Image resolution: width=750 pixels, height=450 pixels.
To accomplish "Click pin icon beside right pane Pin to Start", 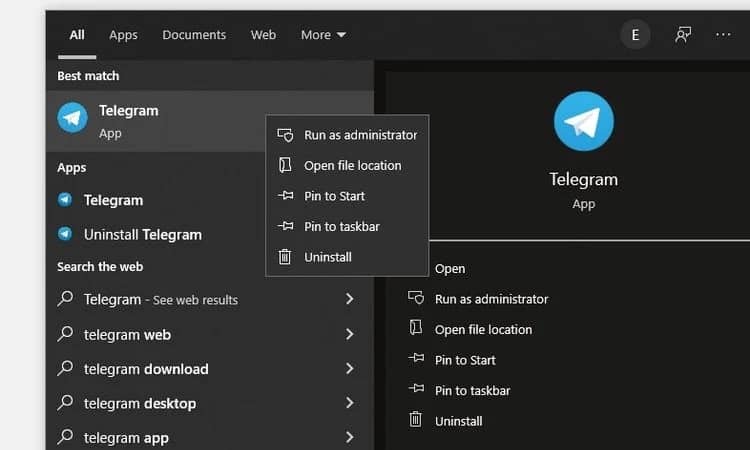I will pos(416,357).
